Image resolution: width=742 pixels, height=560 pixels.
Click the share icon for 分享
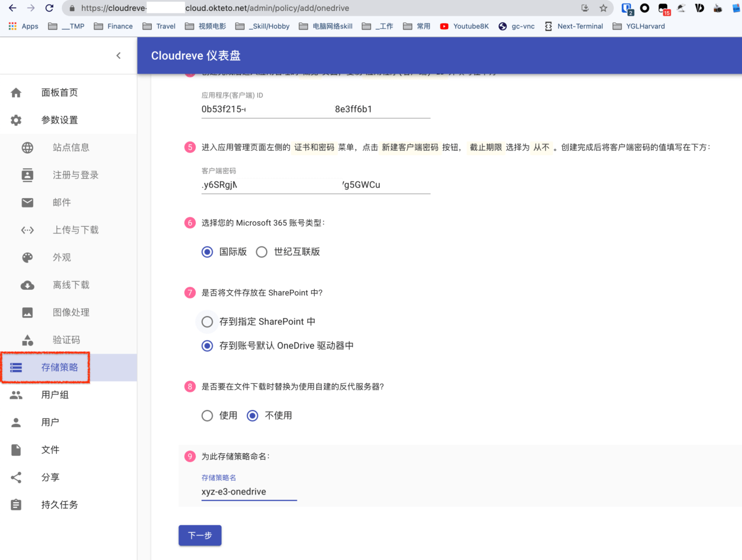tap(16, 478)
